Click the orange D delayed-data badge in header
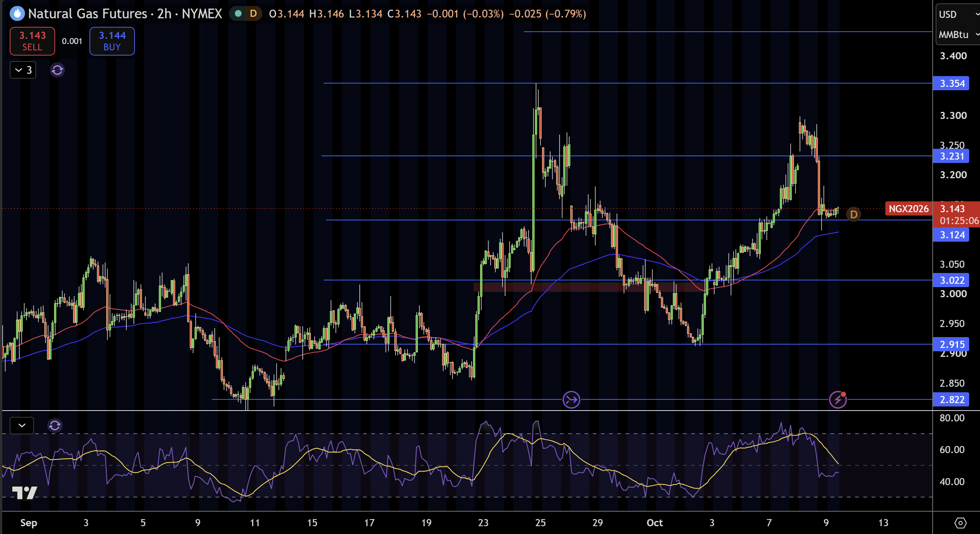Image resolution: width=980 pixels, height=534 pixels. (x=253, y=14)
